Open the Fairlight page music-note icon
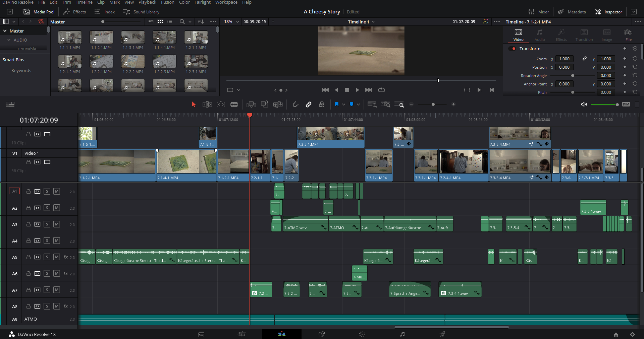Image resolution: width=644 pixels, height=339 pixels. tap(402, 334)
